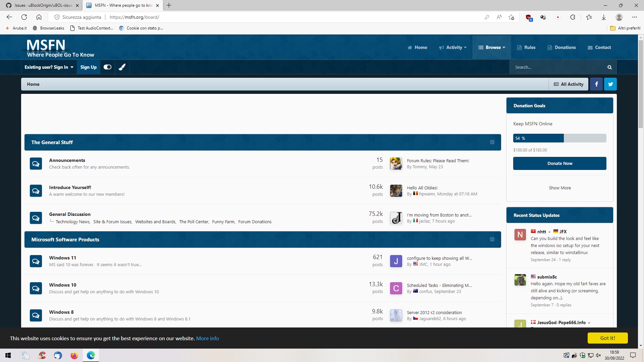Image resolution: width=644 pixels, height=362 pixels.
Task: Click Show More in Donation Goals
Action: [x=560, y=188]
